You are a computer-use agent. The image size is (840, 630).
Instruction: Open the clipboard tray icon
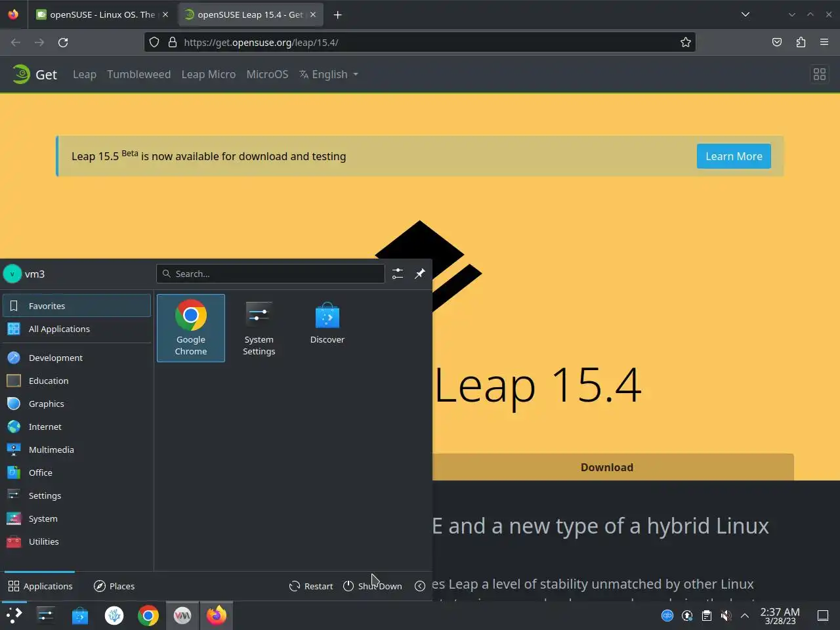point(707,616)
